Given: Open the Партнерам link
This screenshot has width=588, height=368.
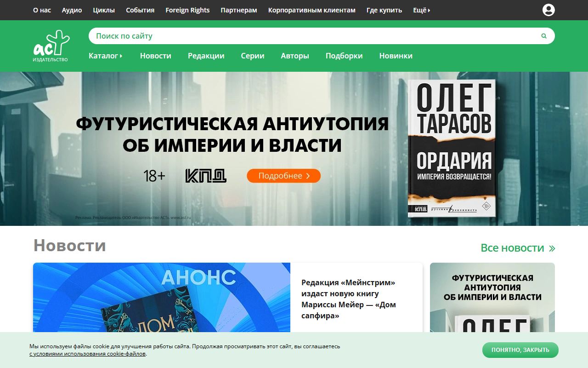Looking at the screenshot, I should (x=239, y=10).
